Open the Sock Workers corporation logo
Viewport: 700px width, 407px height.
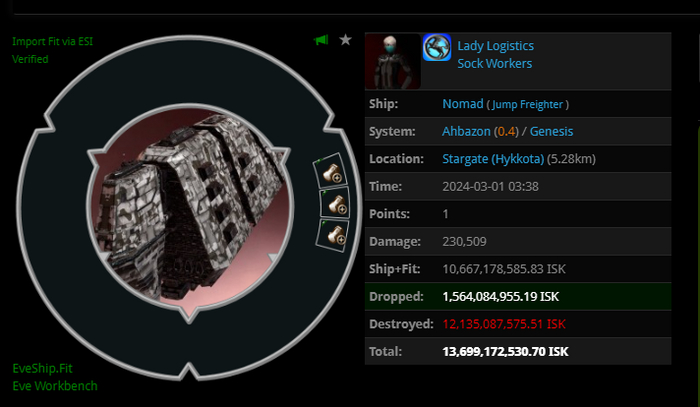(x=437, y=47)
